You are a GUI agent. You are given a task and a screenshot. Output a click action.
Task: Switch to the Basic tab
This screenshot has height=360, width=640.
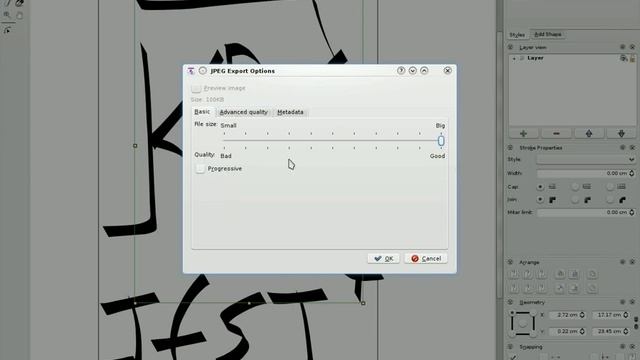pos(202,111)
